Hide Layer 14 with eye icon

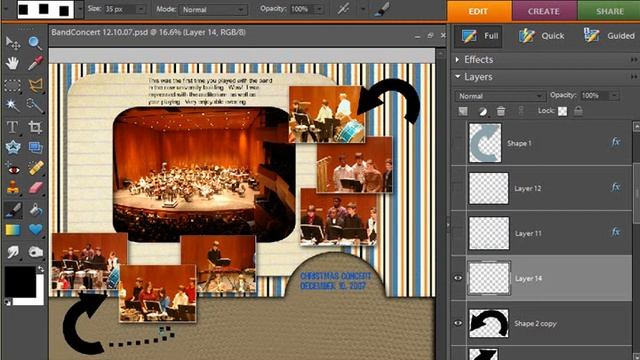click(458, 278)
